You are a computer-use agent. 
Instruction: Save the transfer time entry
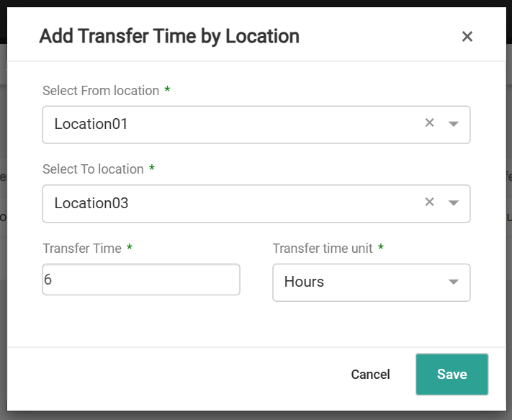tap(452, 375)
